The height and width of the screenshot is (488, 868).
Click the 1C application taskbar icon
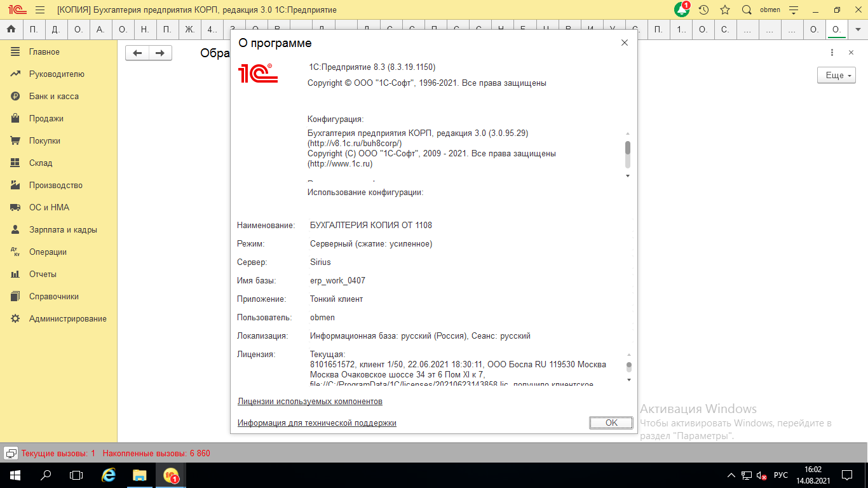click(171, 475)
